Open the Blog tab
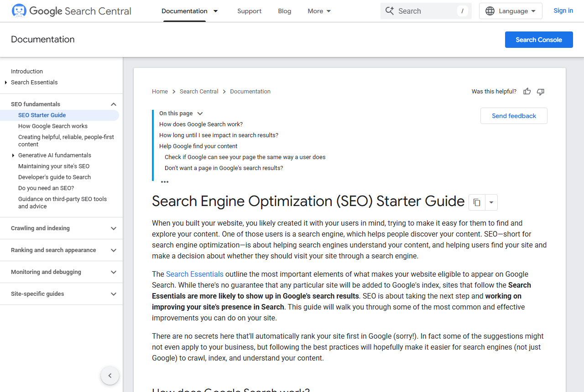The height and width of the screenshot is (392, 584). click(x=285, y=11)
